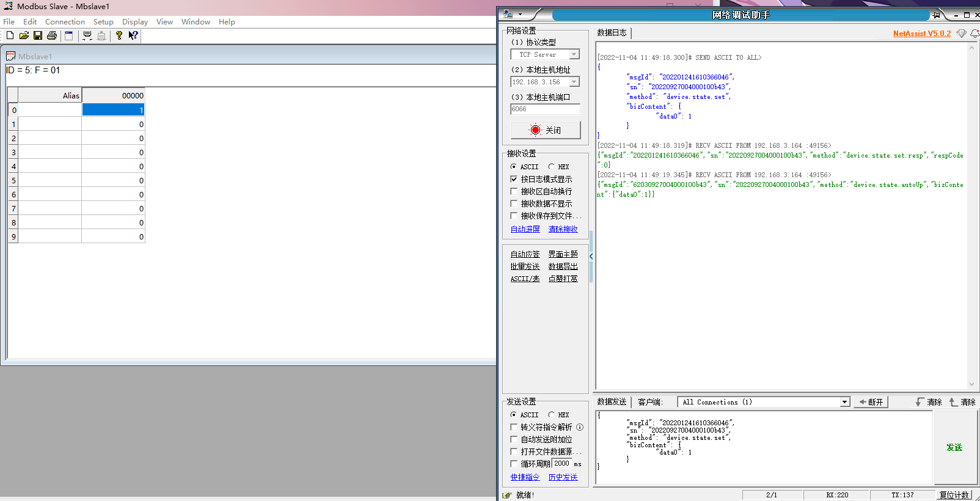Switch to the 数据发送 tab
The height and width of the screenshot is (501, 980).
pyautogui.click(x=612, y=402)
